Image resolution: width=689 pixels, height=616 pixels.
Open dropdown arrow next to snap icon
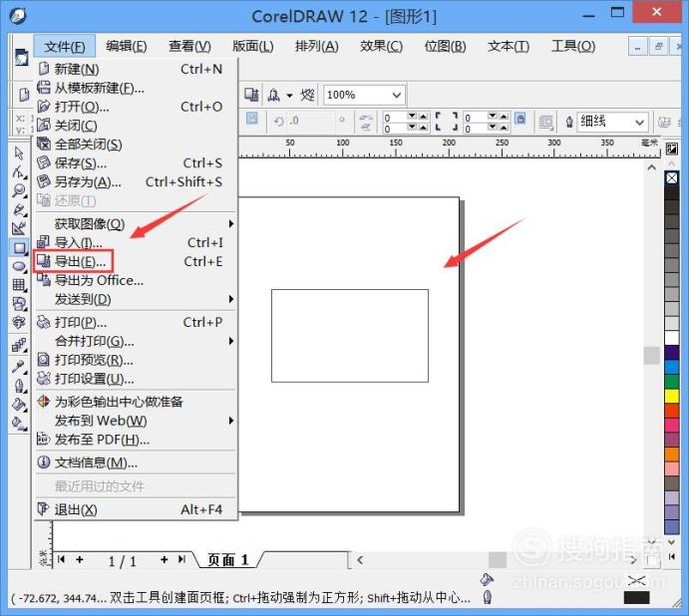pyautogui.click(x=289, y=96)
